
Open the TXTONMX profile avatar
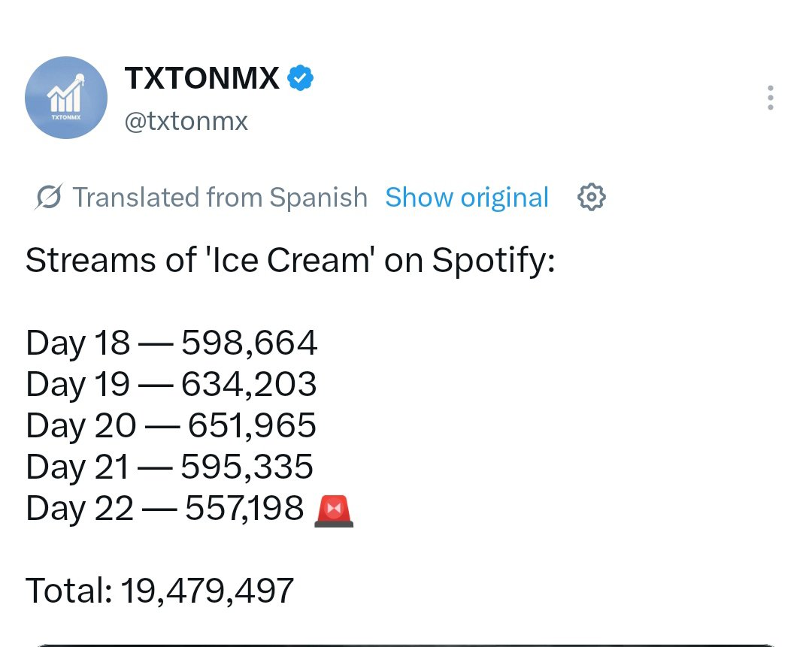65,97
